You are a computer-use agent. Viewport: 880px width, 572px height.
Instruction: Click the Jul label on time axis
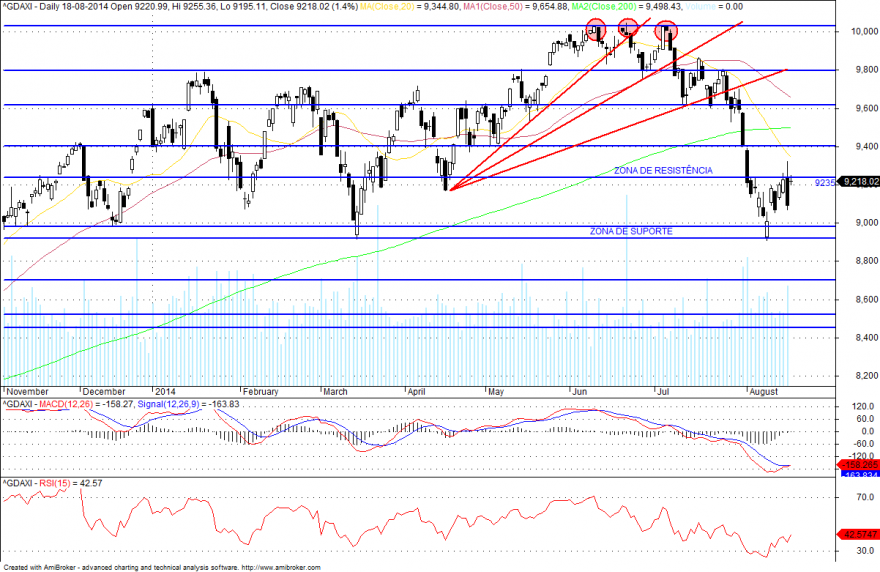point(663,392)
